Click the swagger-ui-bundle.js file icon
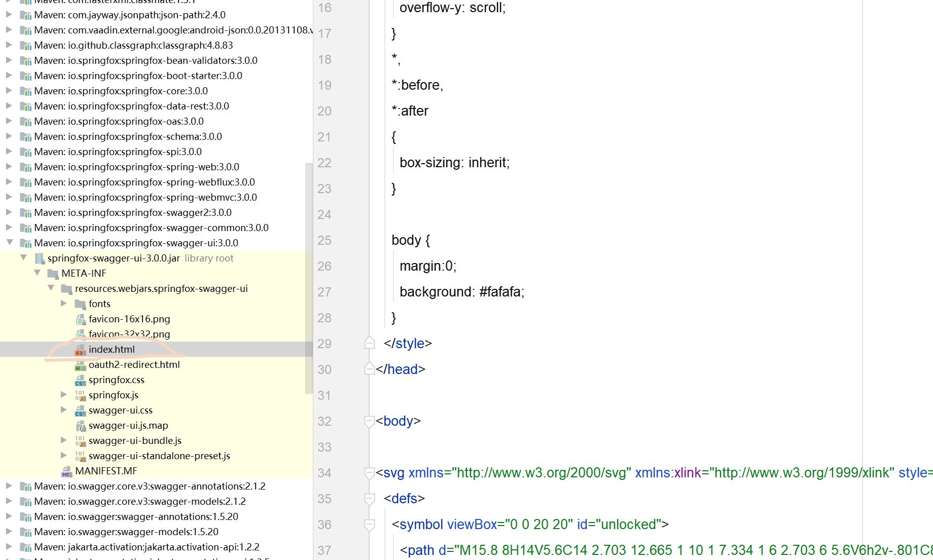933x560 pixels. (x=80, y=441)
